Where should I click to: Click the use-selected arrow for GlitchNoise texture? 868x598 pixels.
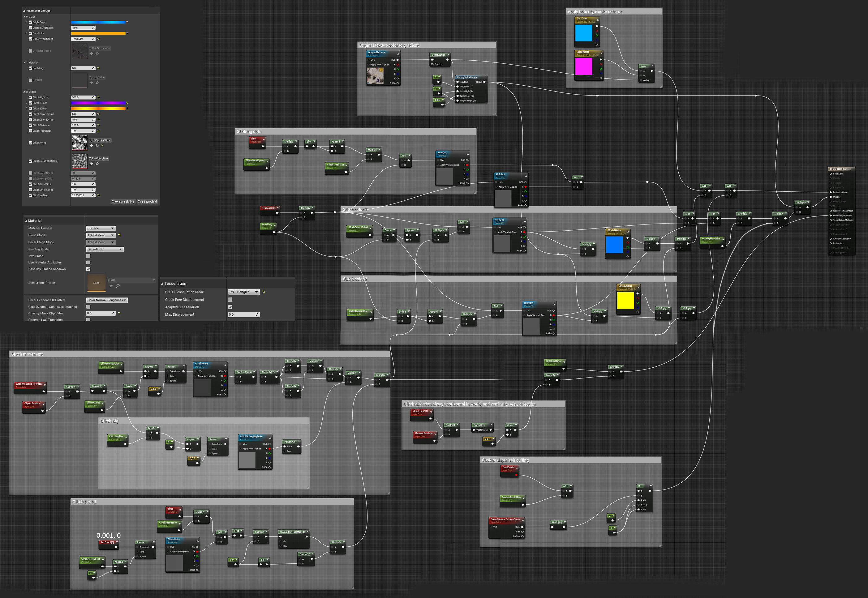[x=92, y=145]
